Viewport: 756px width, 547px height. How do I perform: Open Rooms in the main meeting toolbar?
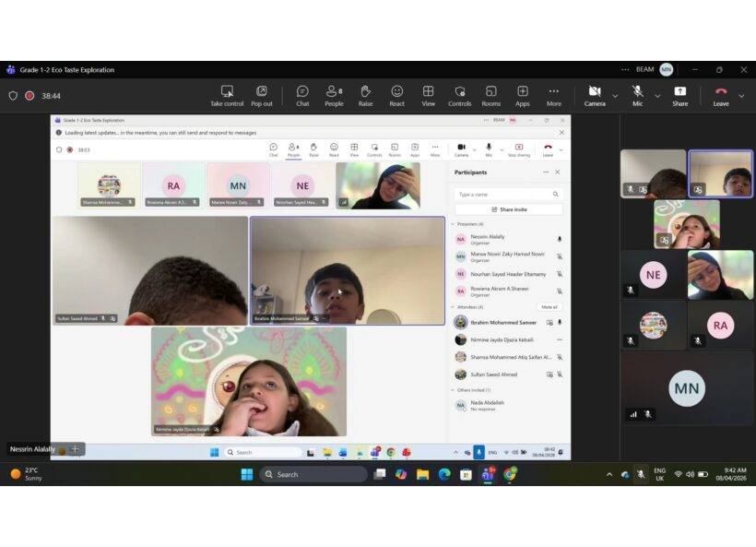[490, 95]
